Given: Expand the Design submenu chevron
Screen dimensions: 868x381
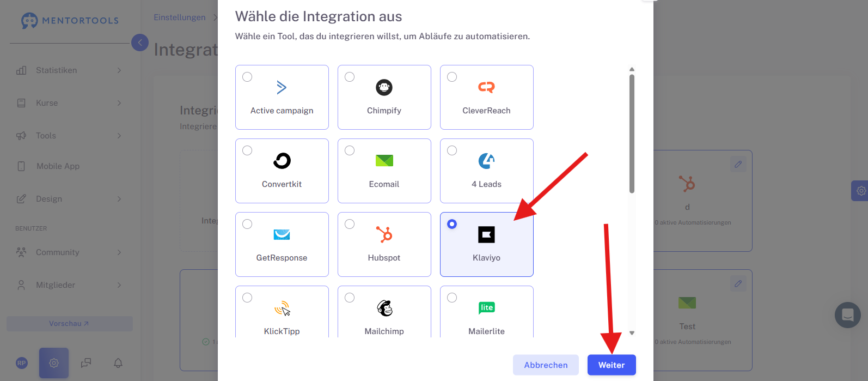Looking at the screenshot, I should [119, 199].
